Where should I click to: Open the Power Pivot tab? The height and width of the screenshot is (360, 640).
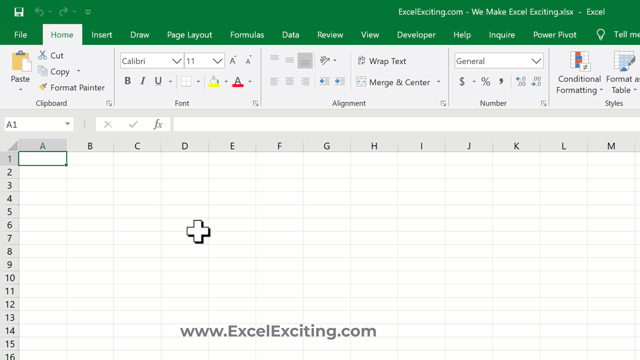pyautogui.click(x=555, y=35)
